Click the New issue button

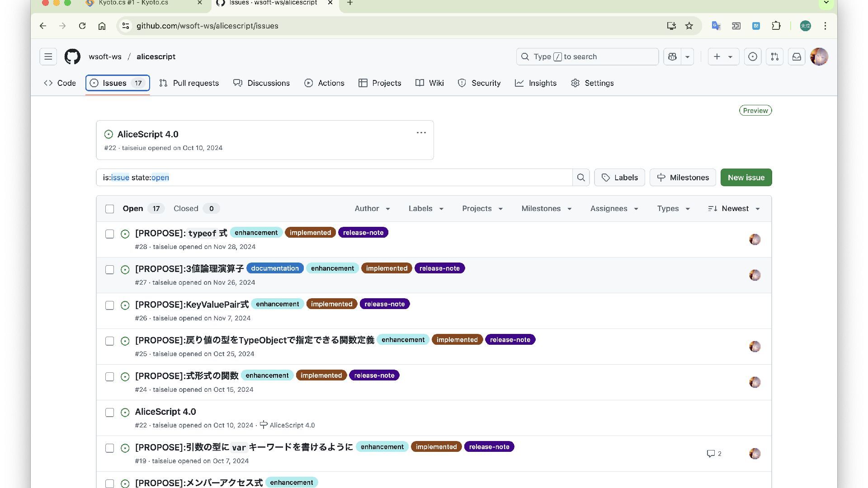tap(746, 178)
